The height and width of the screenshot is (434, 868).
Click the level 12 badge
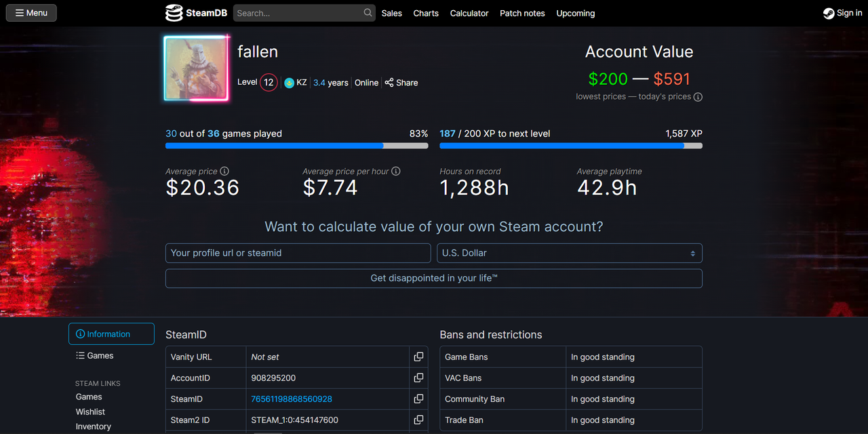point(269,83)
